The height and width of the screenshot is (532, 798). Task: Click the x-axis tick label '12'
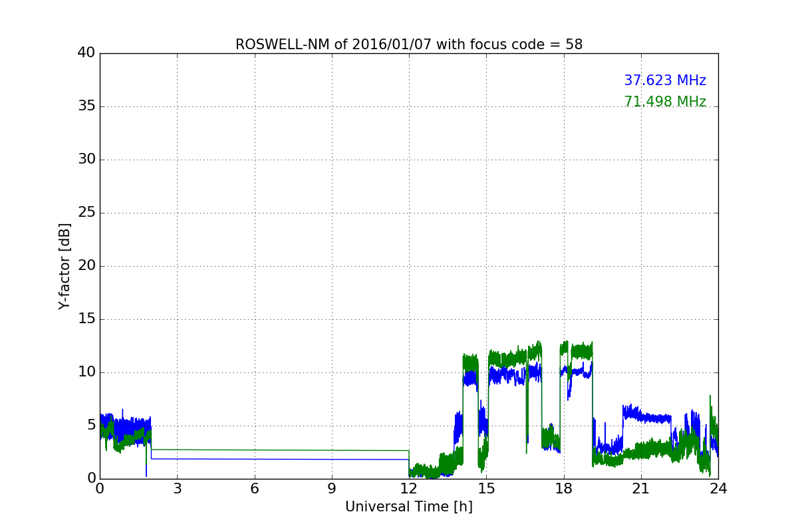(x=409, y=489)
